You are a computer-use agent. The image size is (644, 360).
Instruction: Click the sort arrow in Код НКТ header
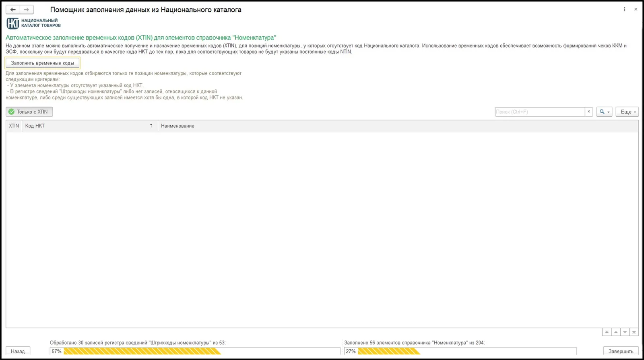[x=151, y=126]
